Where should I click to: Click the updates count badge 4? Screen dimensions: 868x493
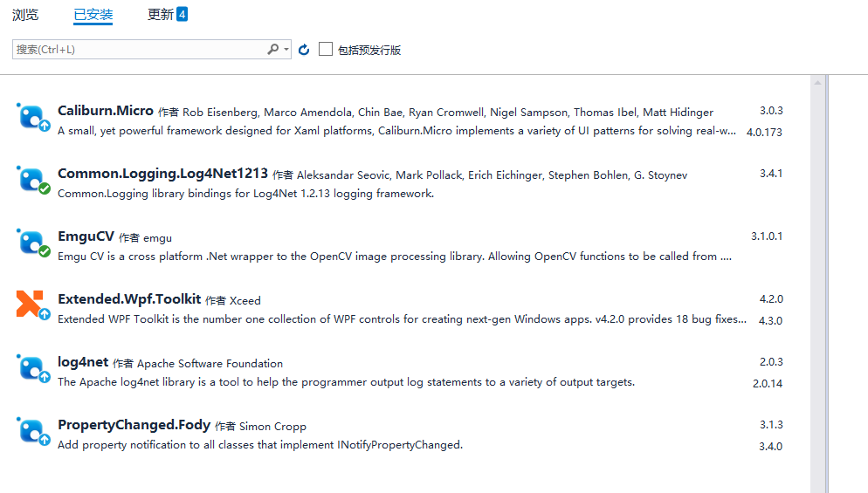183,14
